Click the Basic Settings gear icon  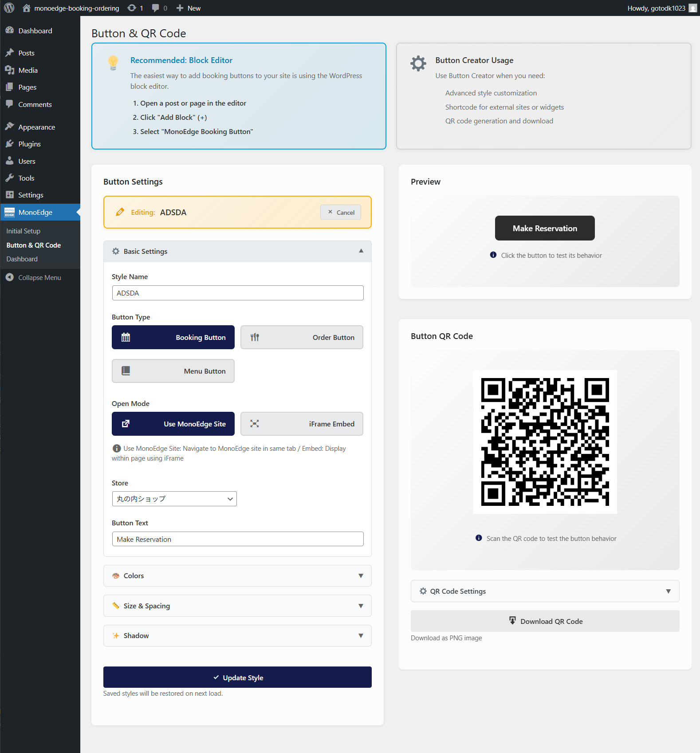(x=116, y=251)
